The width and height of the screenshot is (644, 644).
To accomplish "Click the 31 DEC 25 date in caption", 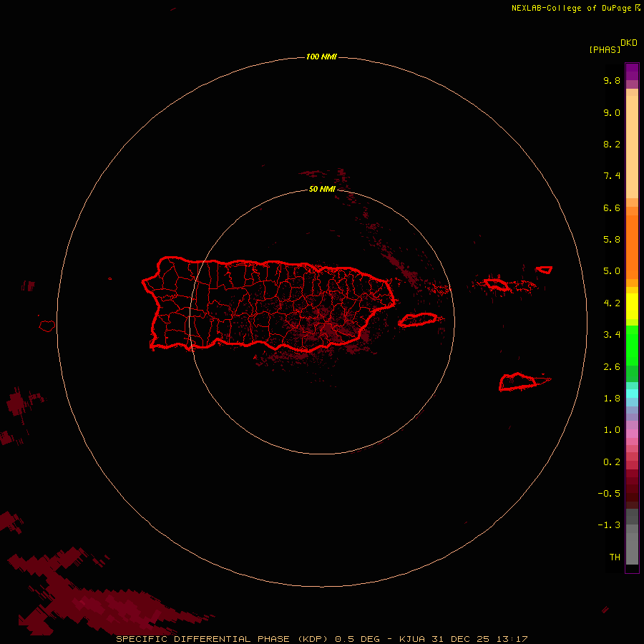I will click(459, 639).
